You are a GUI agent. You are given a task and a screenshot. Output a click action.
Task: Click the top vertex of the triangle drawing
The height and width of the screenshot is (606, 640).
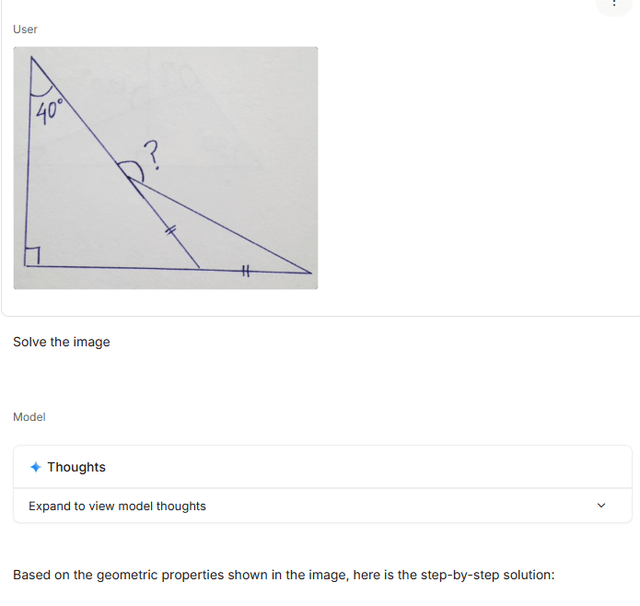click(31, 58)
